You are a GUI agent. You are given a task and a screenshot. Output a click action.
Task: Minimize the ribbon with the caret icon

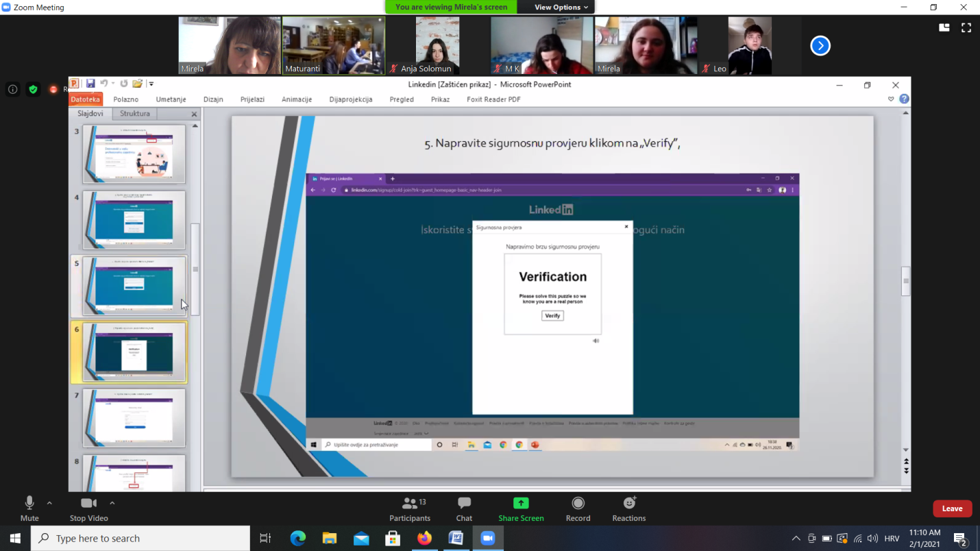pos(891,99)
